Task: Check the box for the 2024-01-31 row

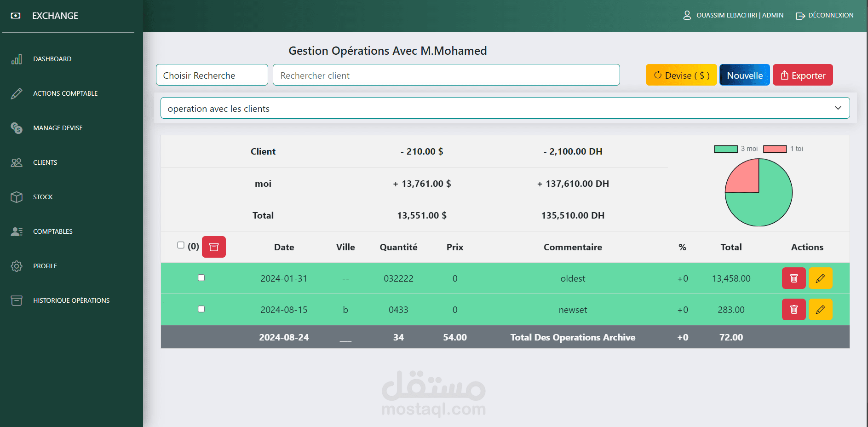Action: (201, 277)
